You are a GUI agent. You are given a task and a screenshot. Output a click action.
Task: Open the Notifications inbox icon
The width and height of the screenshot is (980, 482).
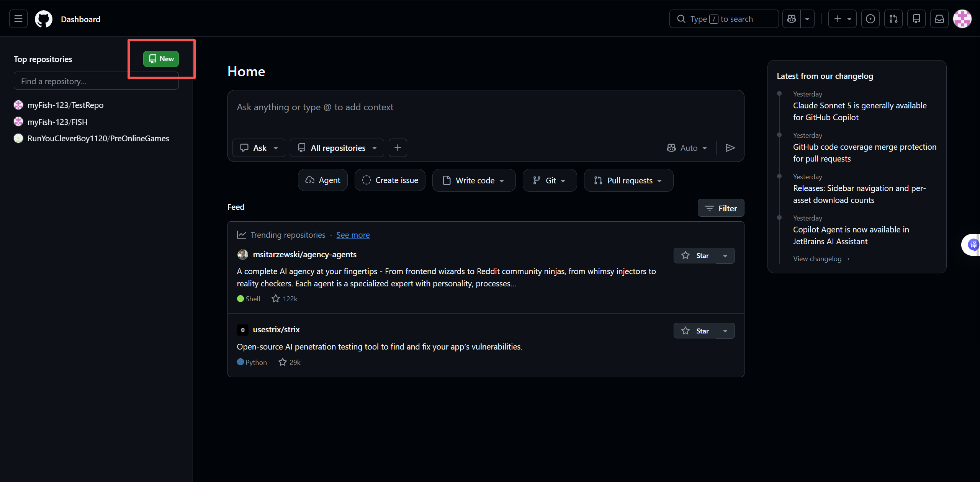939,19
